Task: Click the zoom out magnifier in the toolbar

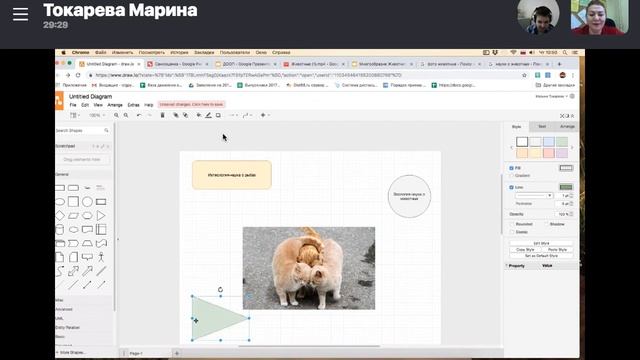Action: [126, 116]
